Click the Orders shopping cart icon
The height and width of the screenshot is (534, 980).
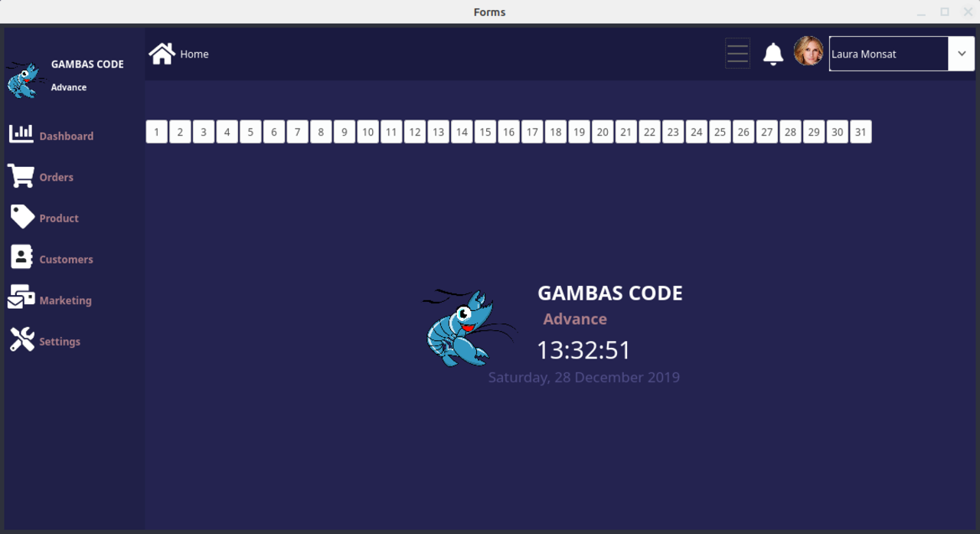21,175
